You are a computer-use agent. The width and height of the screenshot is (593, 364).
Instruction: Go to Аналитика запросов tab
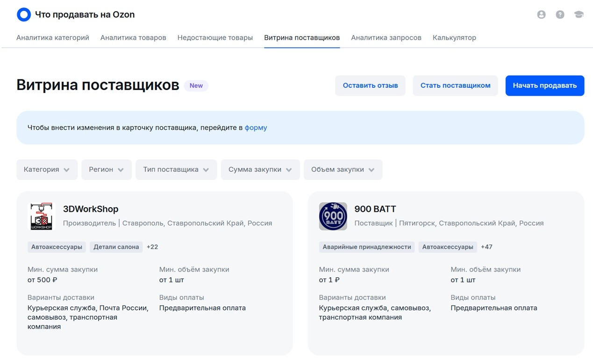pyautogui.click(x=386, y=37)
